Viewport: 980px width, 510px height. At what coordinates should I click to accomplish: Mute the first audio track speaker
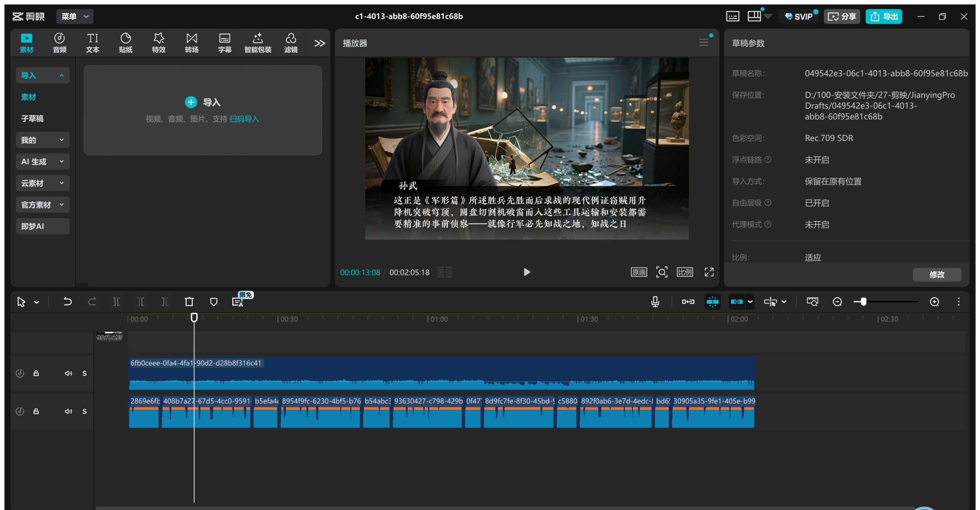coord(68,373)
